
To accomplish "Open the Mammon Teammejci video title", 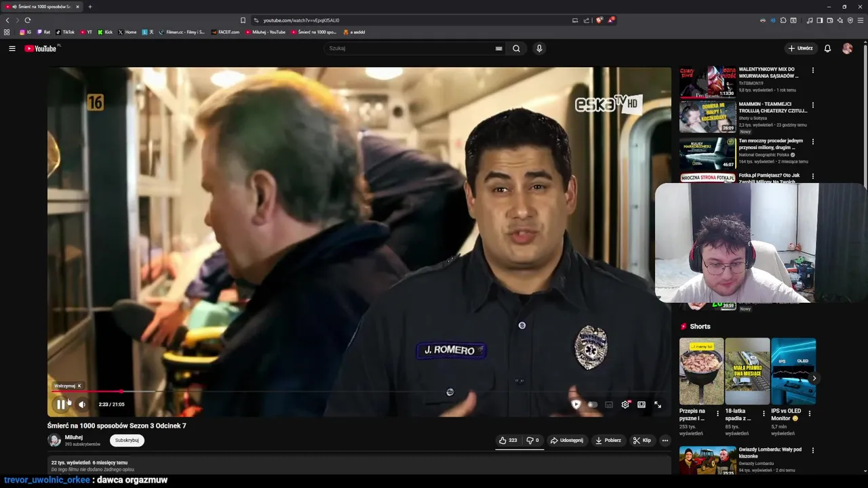I will pos(772,107).
